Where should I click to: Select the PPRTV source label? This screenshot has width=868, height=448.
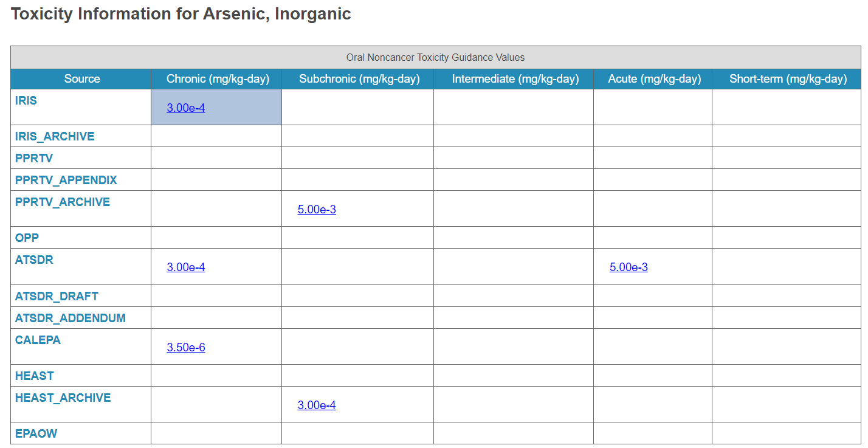coord(34,159)
